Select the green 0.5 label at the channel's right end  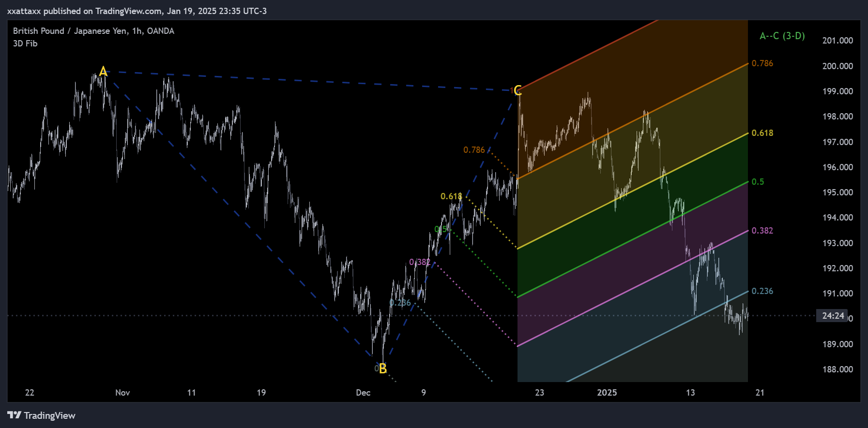pos(758,182)
